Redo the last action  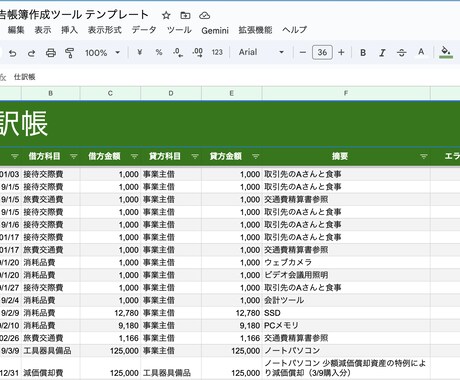click(x=31, y=53)
